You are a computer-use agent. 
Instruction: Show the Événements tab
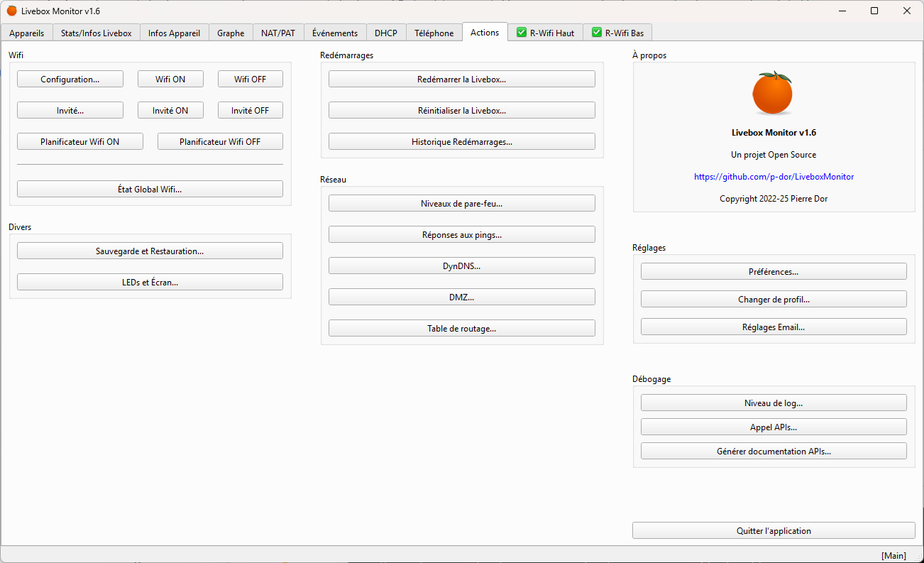click(335, 33)
